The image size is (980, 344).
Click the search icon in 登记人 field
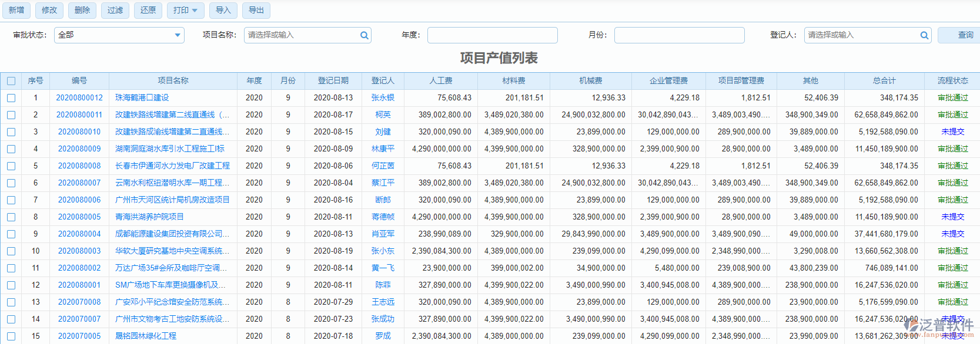(924, 35)
